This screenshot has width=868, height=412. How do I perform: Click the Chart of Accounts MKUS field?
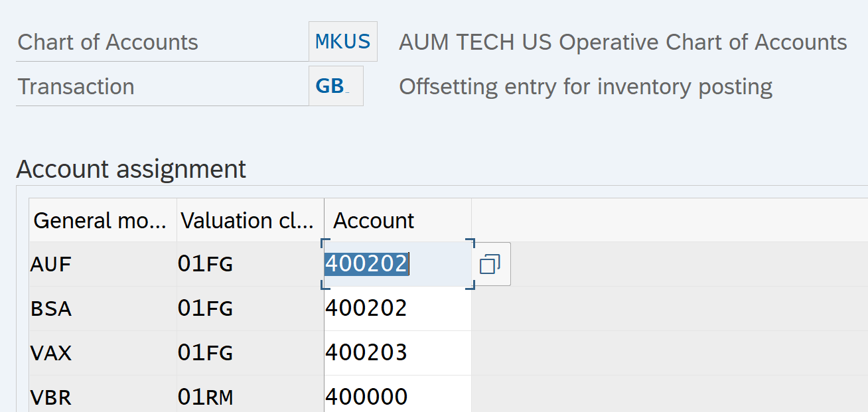[x=342, y=42]
